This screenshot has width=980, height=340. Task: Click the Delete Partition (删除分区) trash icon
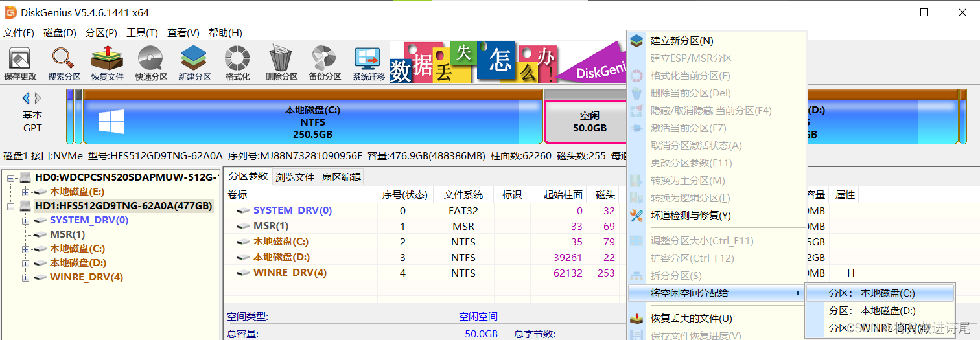tap(281, 63)
